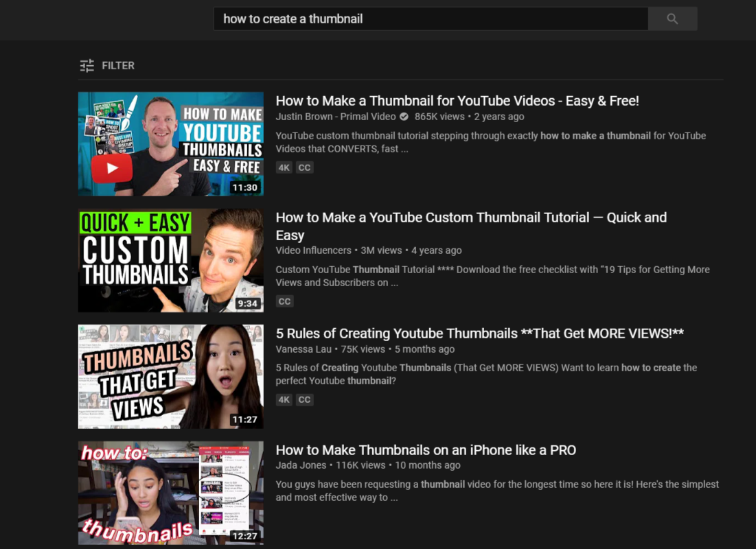Open title '5 Rules of Creating Youtube Thumbnails'
This screenshot has height=549, width=756.
pyautogui.click(x=480, y=334)
